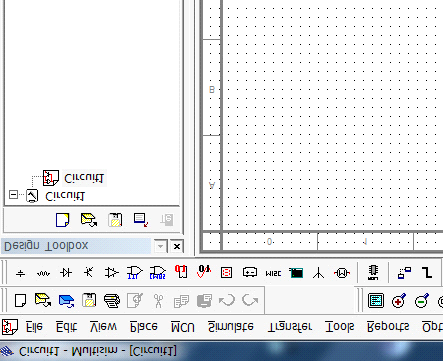This screenshot has width=443, height=361.
Task: Zoom in with the plus magnifier
Action: click(x=399, y=301)
